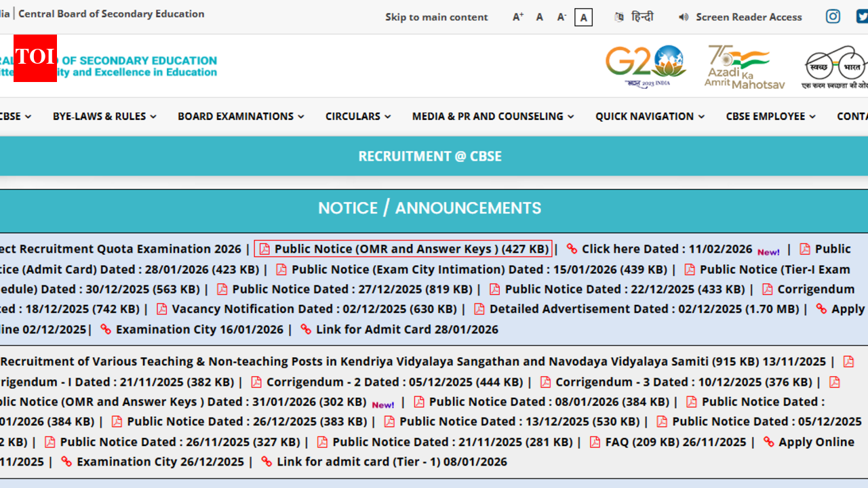Open the Media & PR and Counseling menu

coord(493,117)
